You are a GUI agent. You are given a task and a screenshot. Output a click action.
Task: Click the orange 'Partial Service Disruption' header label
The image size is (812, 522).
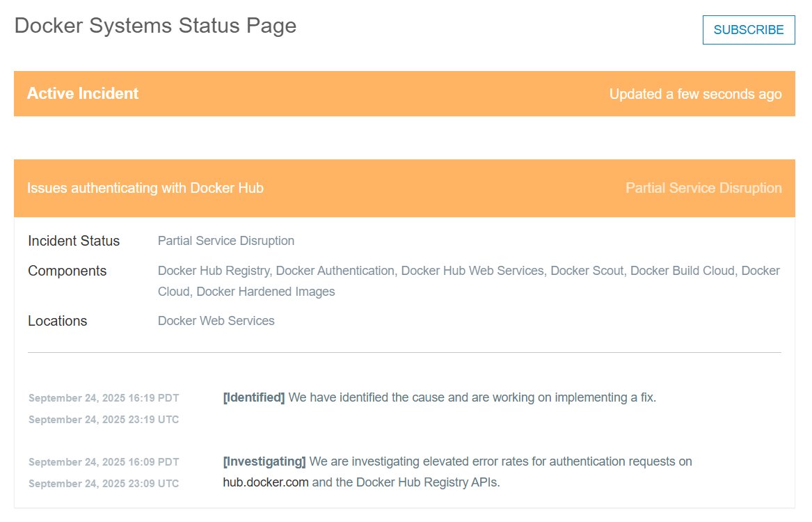[703, 188]
